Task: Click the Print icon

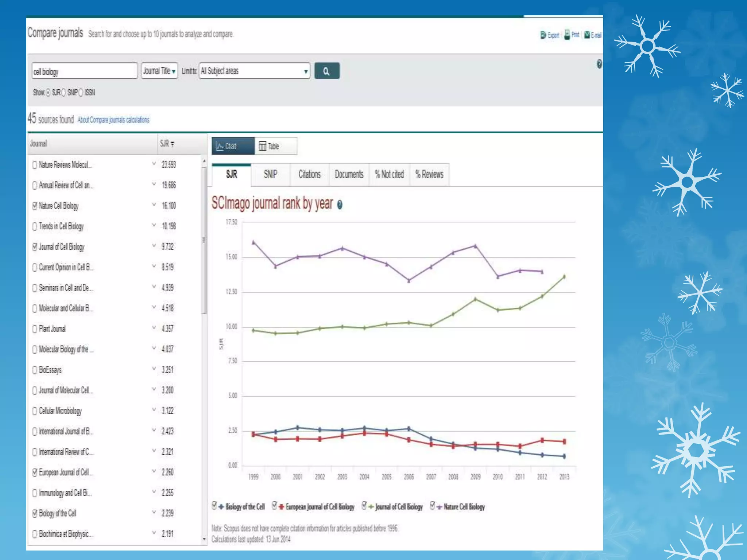Action: coord(567,35)
